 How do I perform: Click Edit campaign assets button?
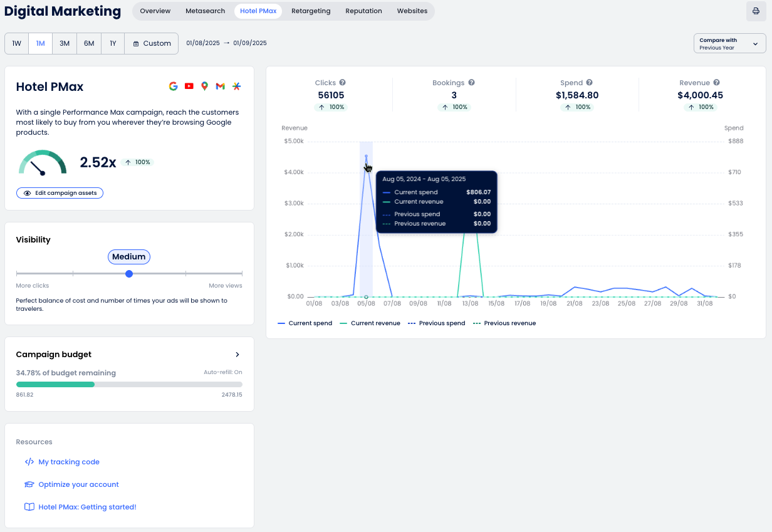tap(60, 193)
